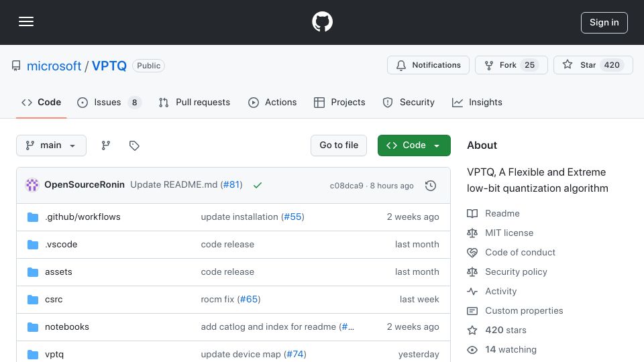This screenshot has height=362, width=644.
Task: Open the Code of conduct link
Action: pyautogui.click(x=511, y=253)
